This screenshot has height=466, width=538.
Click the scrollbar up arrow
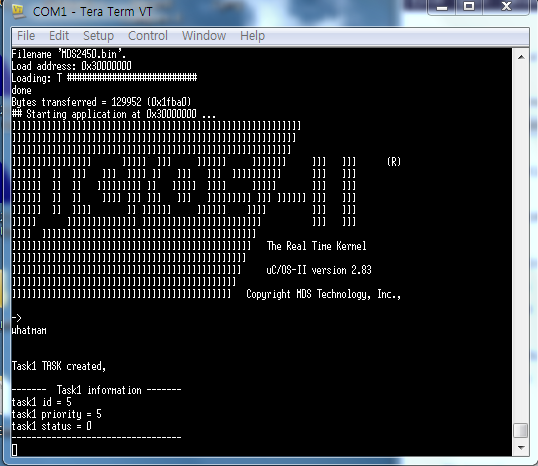[x=521, y=57]
